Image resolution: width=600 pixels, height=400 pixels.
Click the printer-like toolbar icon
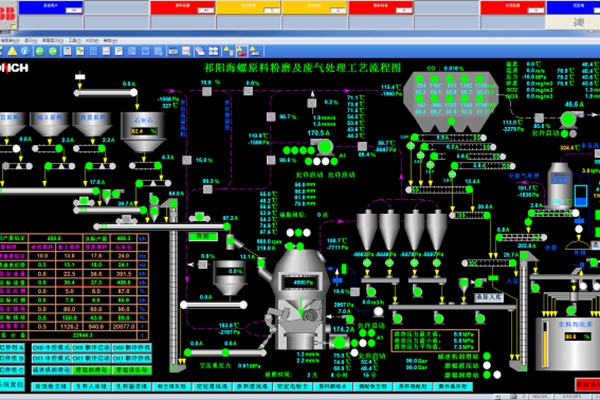(x=173, y=51)
